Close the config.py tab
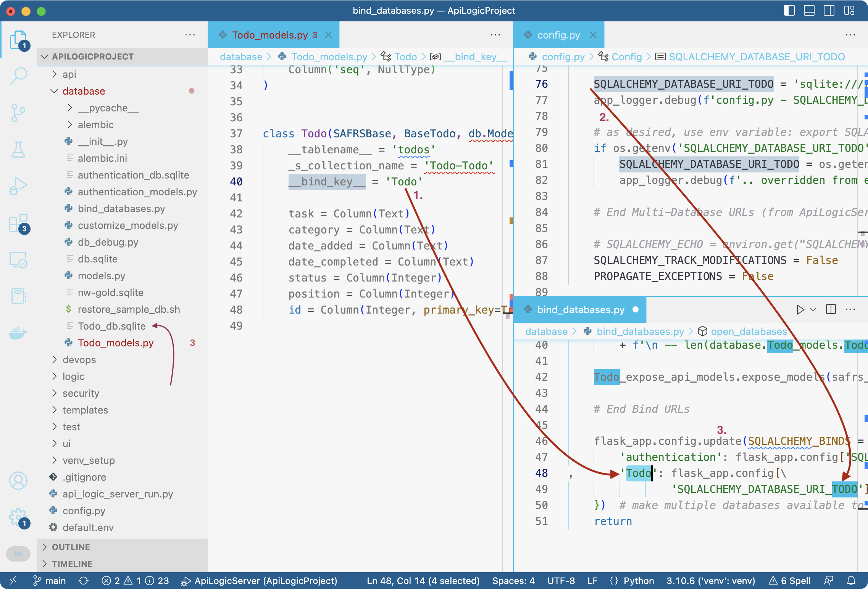The image size is (868, 589). pos(593,35)
